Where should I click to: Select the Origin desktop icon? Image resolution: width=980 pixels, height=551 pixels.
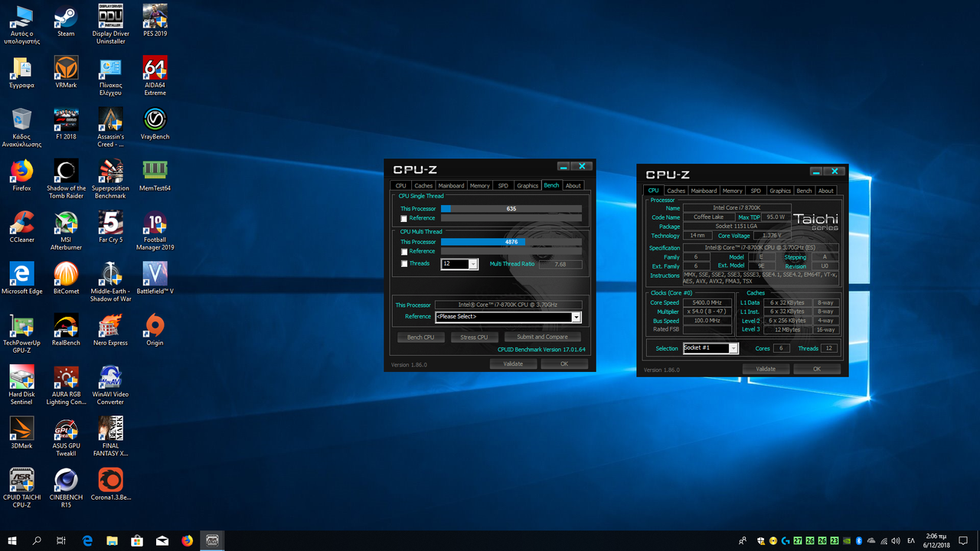coord(155,328)
